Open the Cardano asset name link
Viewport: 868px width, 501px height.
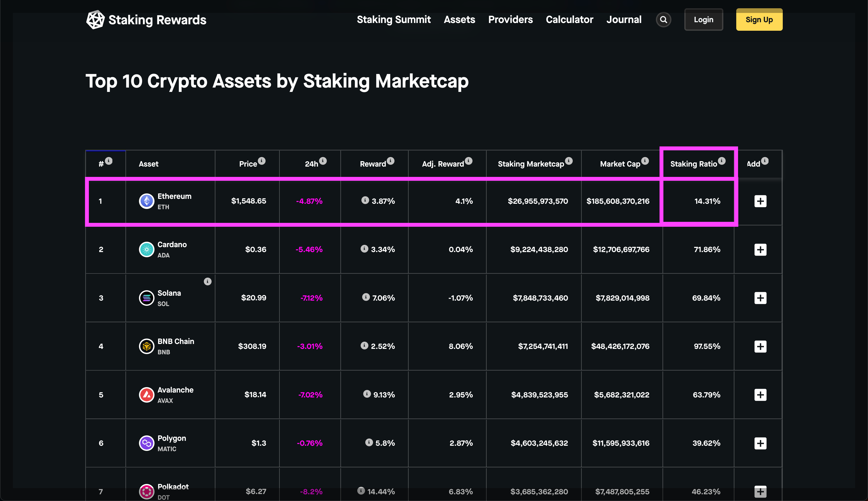(x=172, y=245)
